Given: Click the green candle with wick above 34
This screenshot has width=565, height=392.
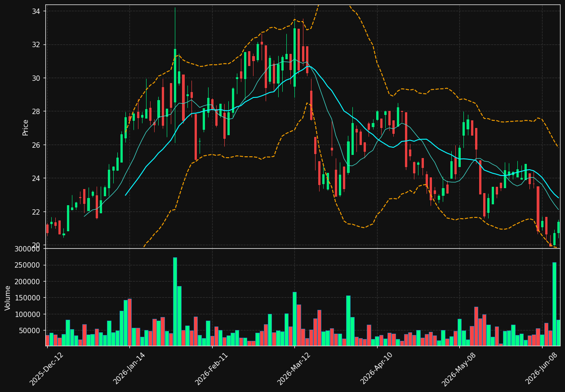Looking at the screenshot, I should click(x=175, y=75).
